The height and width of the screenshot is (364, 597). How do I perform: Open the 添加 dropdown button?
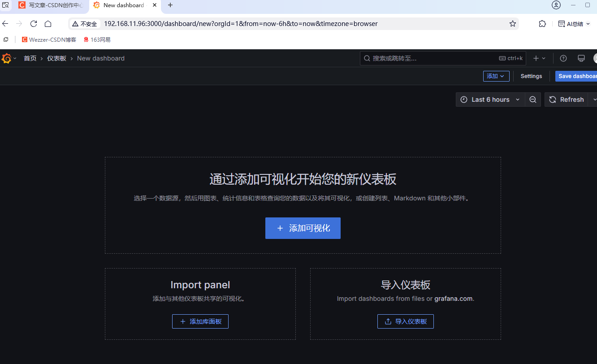[x=496, y=76]
